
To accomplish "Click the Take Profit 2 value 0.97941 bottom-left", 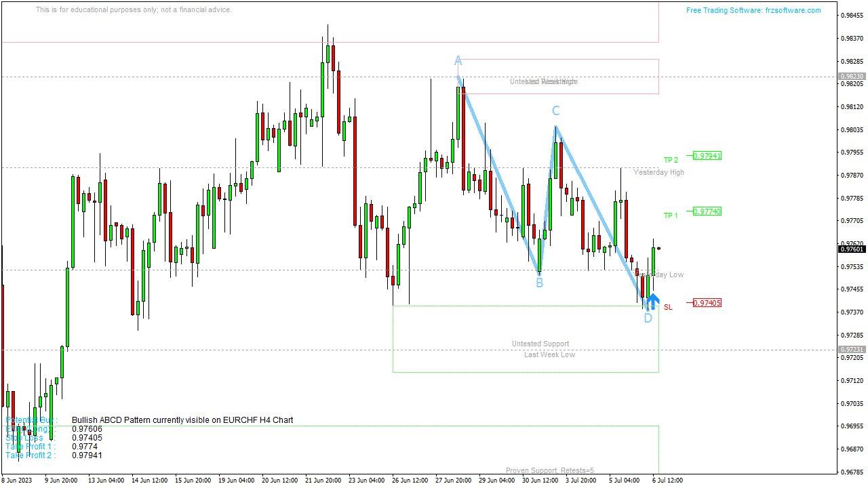I will (x=87, y=455).
